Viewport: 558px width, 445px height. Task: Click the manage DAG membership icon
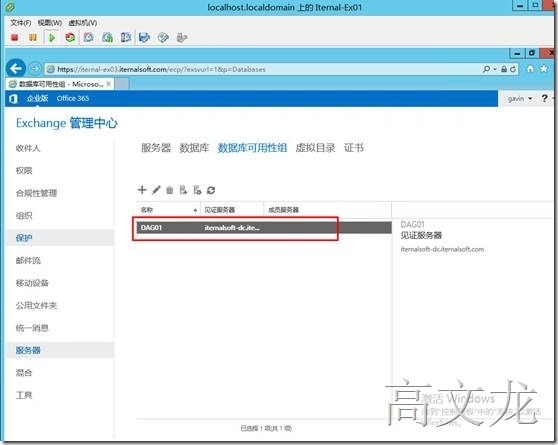(183, 190)
